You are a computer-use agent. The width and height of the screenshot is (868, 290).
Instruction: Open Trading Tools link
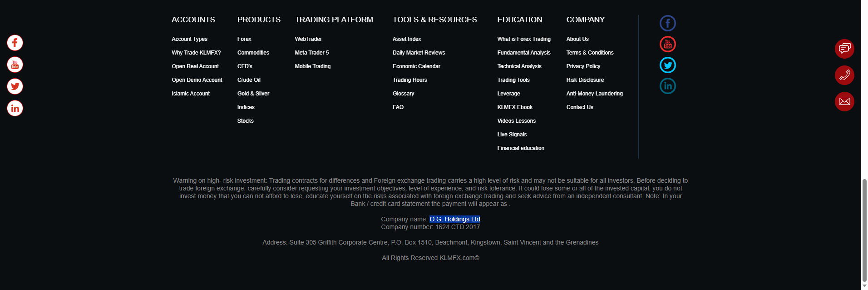coord(513,80)
